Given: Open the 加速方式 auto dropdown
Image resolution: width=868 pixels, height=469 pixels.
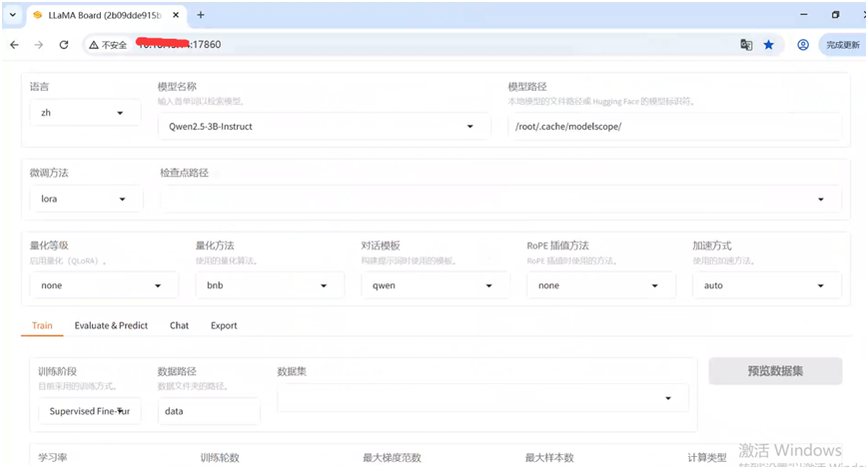Looking at the screenshot, I should [x=767, y=285].
